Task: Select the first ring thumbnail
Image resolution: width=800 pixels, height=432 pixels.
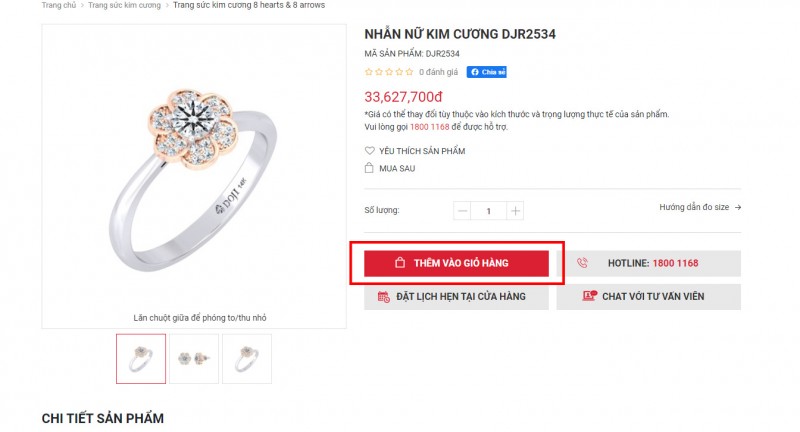Action: [x=141, y=358]
